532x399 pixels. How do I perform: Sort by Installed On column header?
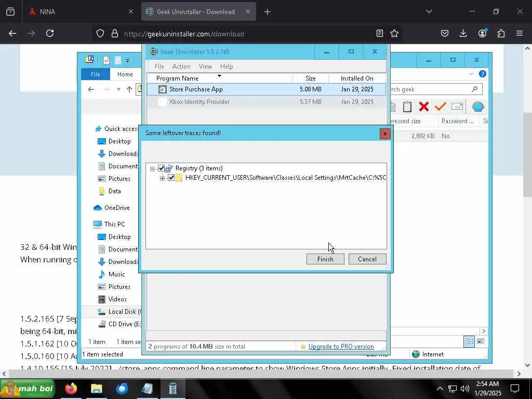[x=357, y=78]
